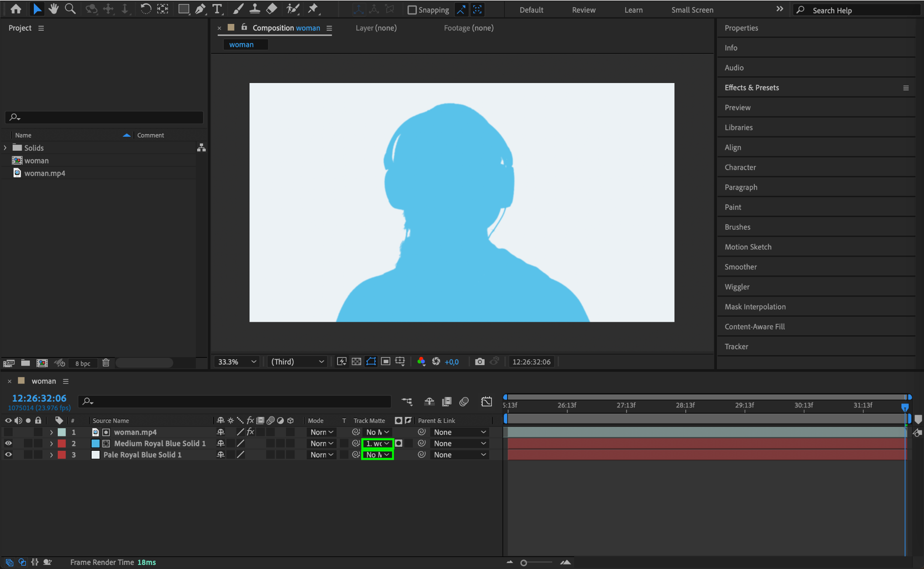This screenshot has height=569, width=924.
Task: Open track matte dropdown for Medium Royal Blue Solid
Action: tap(378, 444)
